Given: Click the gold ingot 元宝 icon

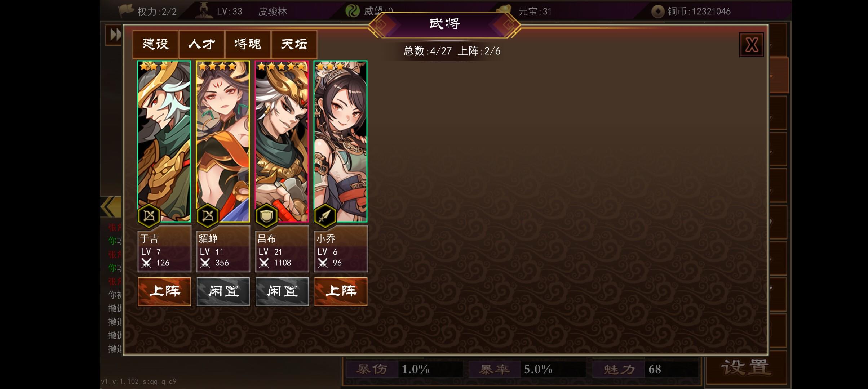Looking at the screenshot, I should click(504, 10).
